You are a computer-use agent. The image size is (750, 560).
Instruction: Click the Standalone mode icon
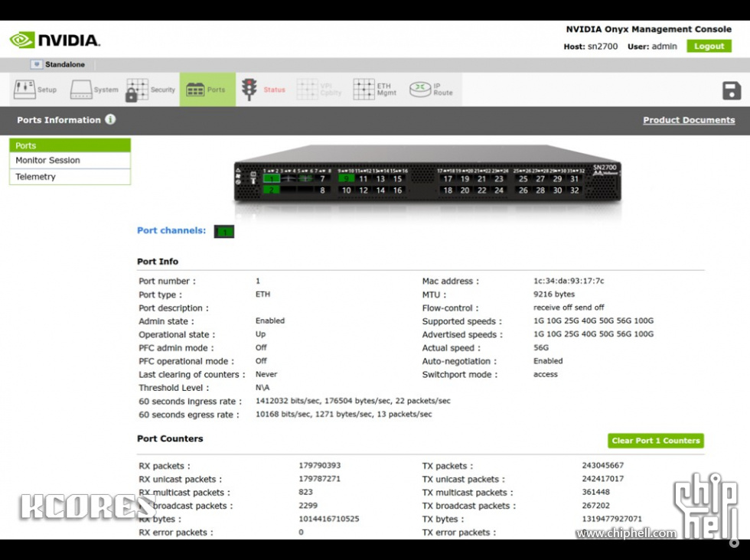37,64
